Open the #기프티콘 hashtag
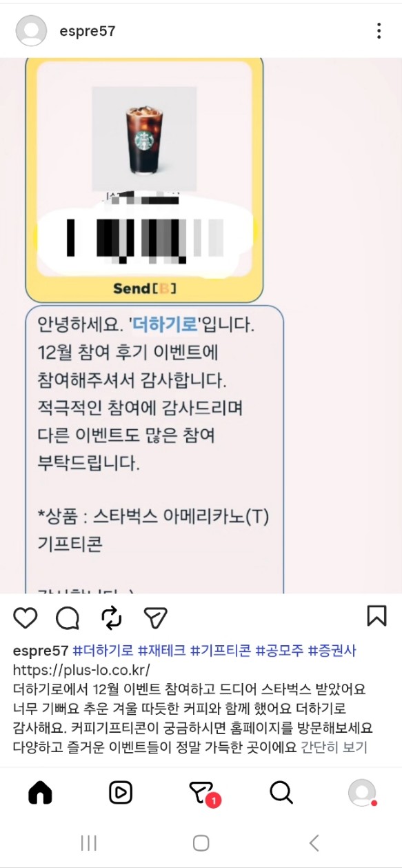 coord(221,651)
